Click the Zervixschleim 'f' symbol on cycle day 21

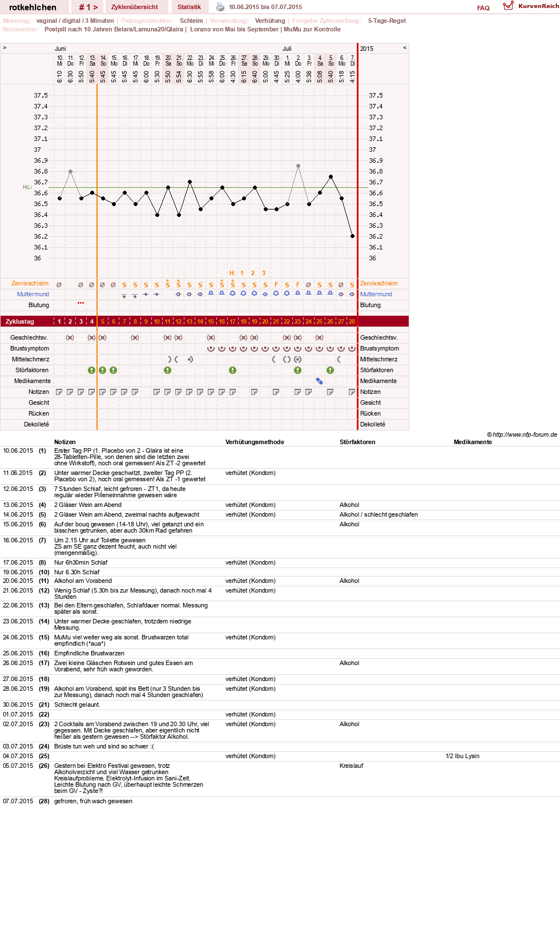point(276,284)
